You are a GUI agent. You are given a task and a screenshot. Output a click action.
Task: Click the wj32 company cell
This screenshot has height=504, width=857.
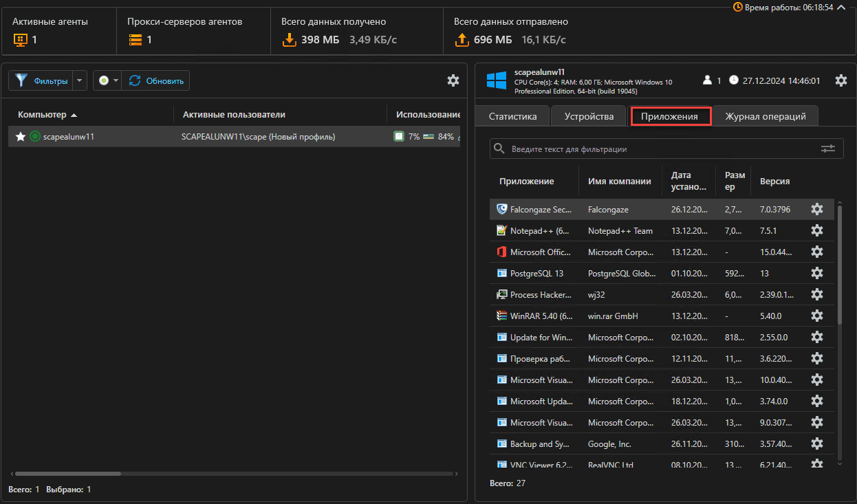click(x=597, y=295)
